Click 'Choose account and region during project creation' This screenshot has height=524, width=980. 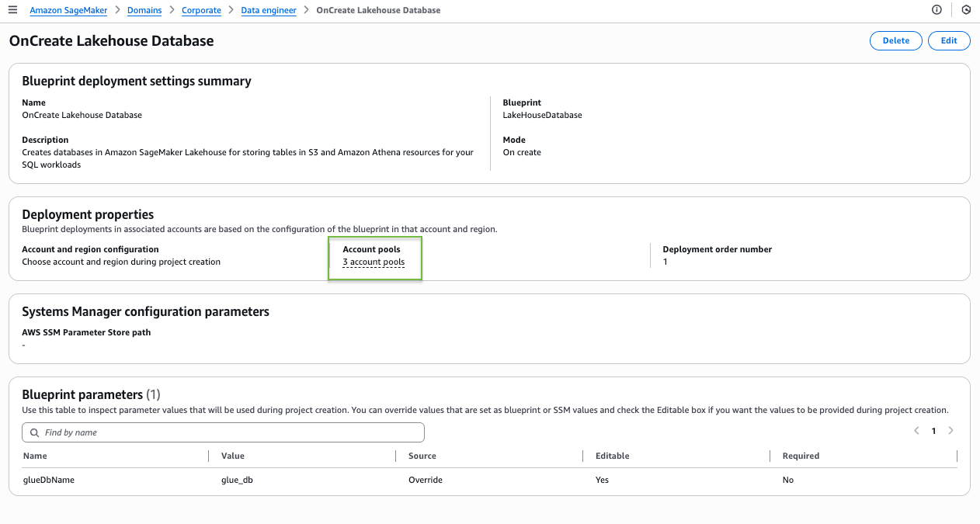121,262
